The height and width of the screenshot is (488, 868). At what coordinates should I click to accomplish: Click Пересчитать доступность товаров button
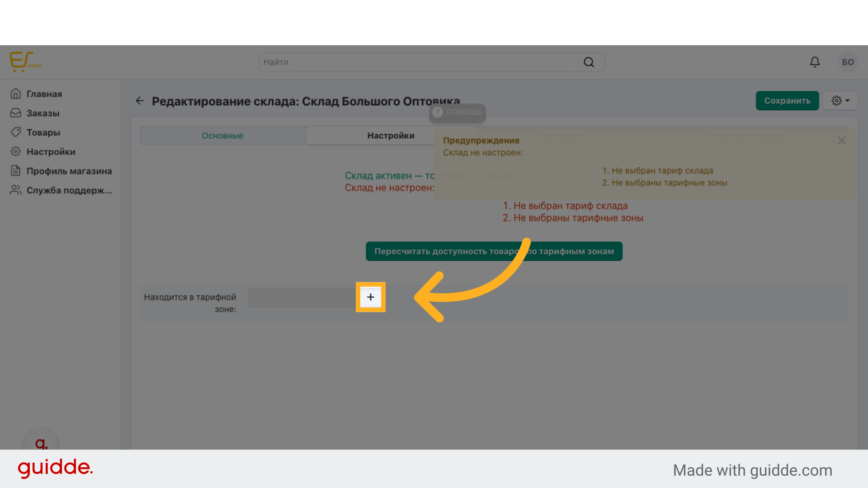pyautogui.click(x=494, y=251)
